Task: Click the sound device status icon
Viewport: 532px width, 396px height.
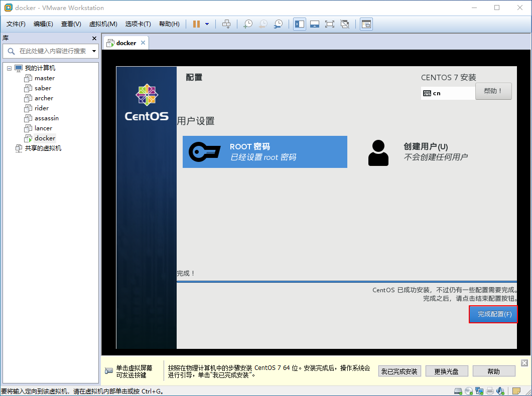Action: click(x=500, y=390)
